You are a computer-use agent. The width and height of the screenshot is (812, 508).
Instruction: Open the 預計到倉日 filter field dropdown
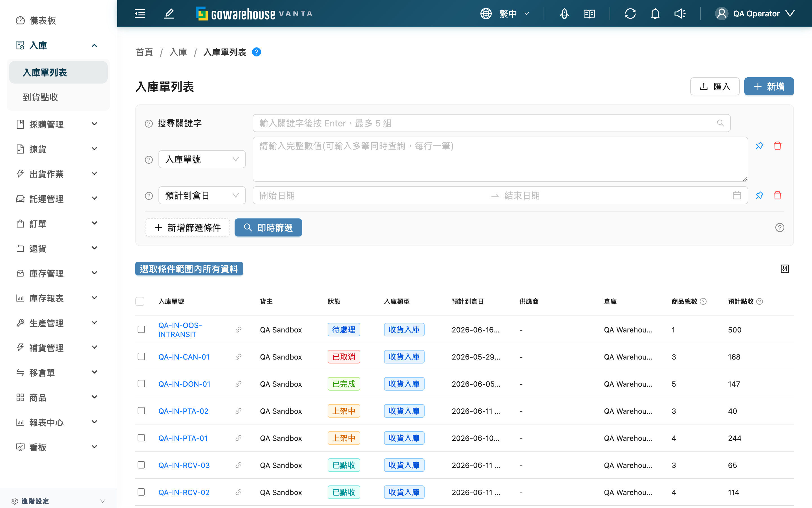point(202,195)
